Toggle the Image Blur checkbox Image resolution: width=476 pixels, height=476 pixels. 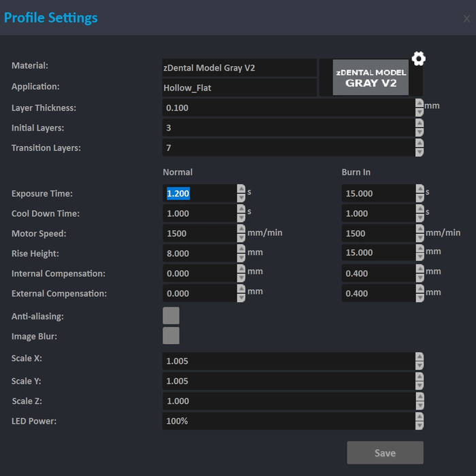171,336
